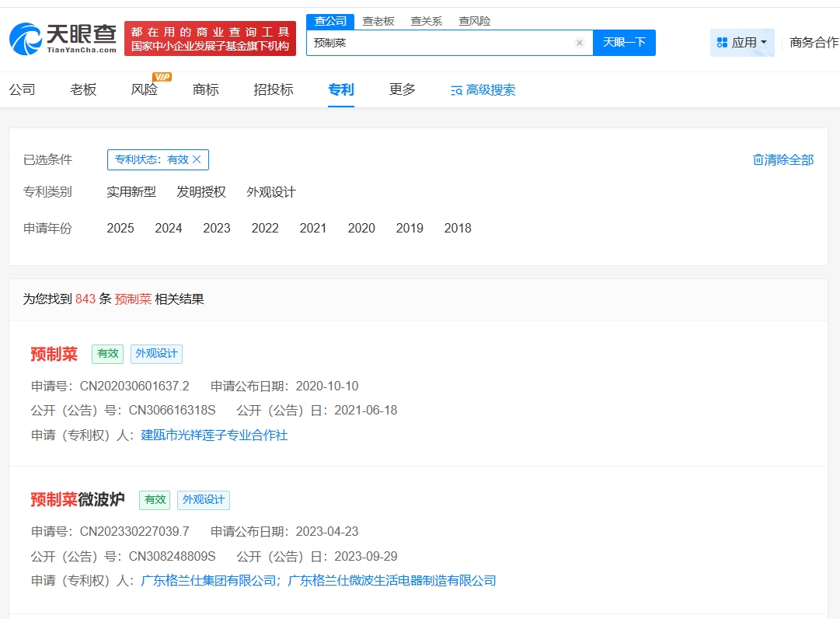Open the 预制菜微波炉 patent result
This screenshot has width=840, height=619.
(78, 499)
